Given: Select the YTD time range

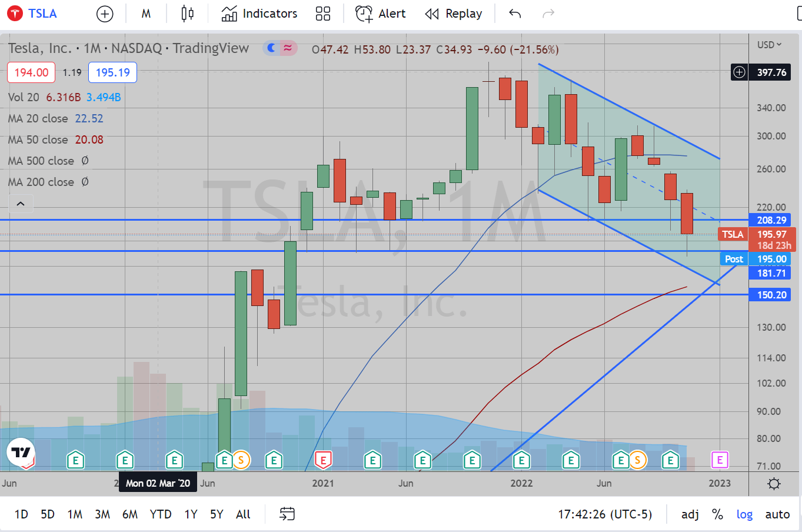Looking at the screenshot, I should tap(161, 514).
